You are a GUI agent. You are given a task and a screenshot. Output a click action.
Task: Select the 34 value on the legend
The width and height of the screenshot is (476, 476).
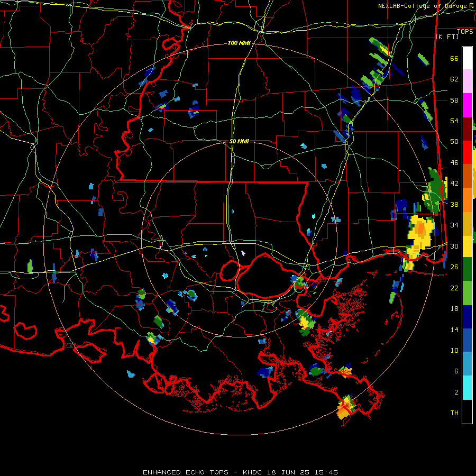(454, 225)
